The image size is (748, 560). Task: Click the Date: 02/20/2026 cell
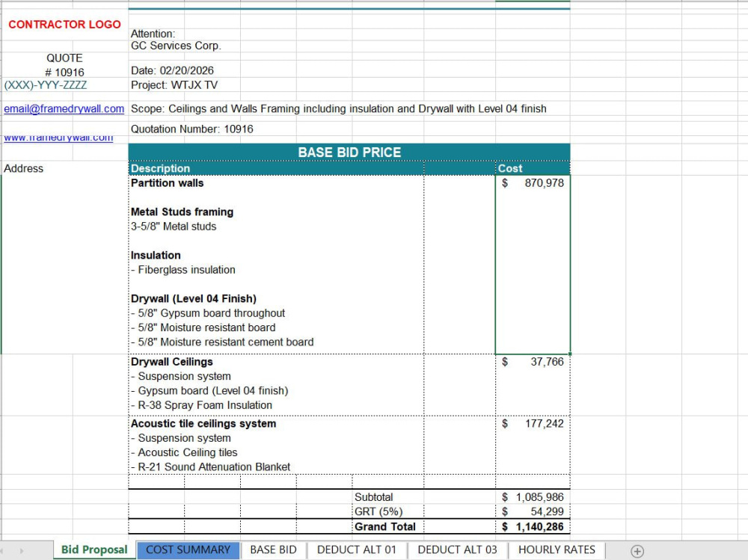[172, 70]
